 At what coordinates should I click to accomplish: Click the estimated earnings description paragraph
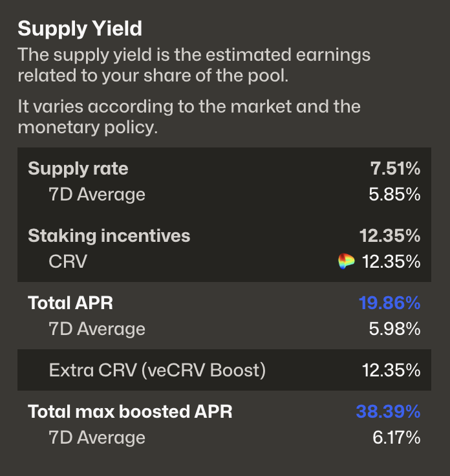pos(194,65)
